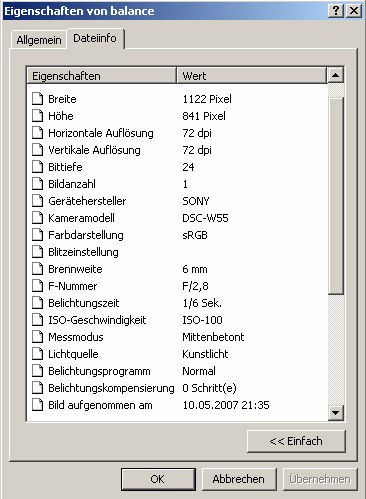Click the scrollbar down arrow
366x499 pixels.
(336, 413)
